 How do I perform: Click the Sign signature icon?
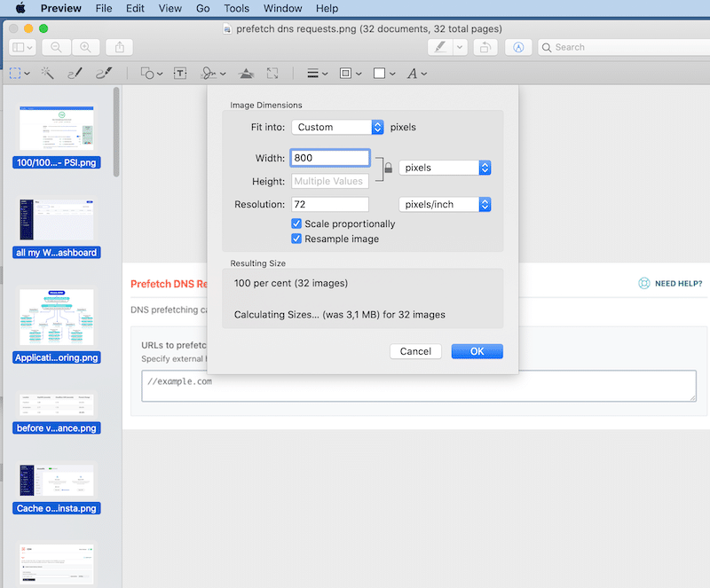209,73
